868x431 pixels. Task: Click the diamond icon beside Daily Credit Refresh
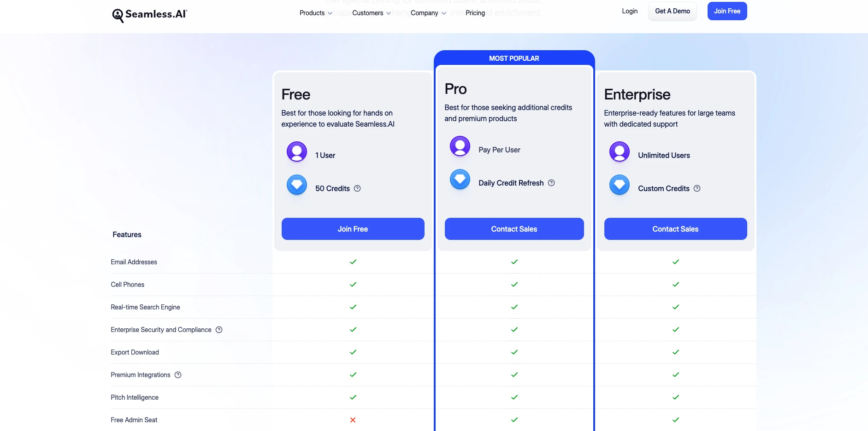point(460,179)
